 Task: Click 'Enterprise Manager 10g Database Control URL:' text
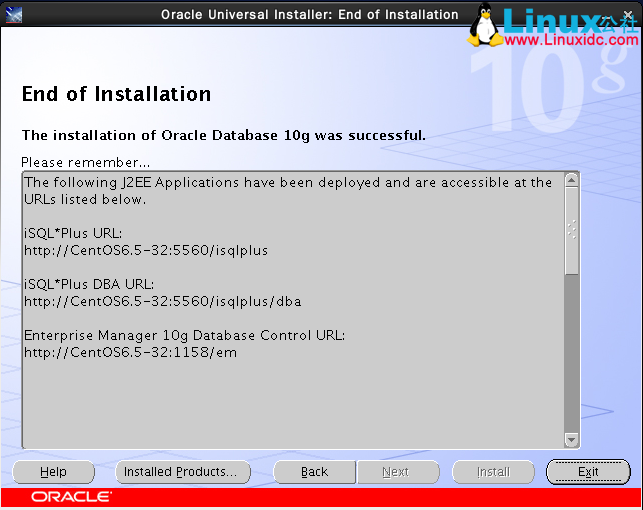185,335
